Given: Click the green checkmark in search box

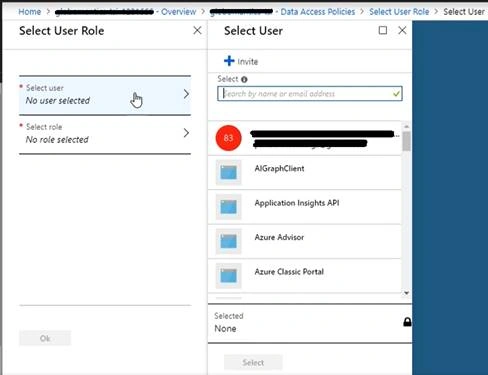Looking at the screenshot, I should pos(396,94).
